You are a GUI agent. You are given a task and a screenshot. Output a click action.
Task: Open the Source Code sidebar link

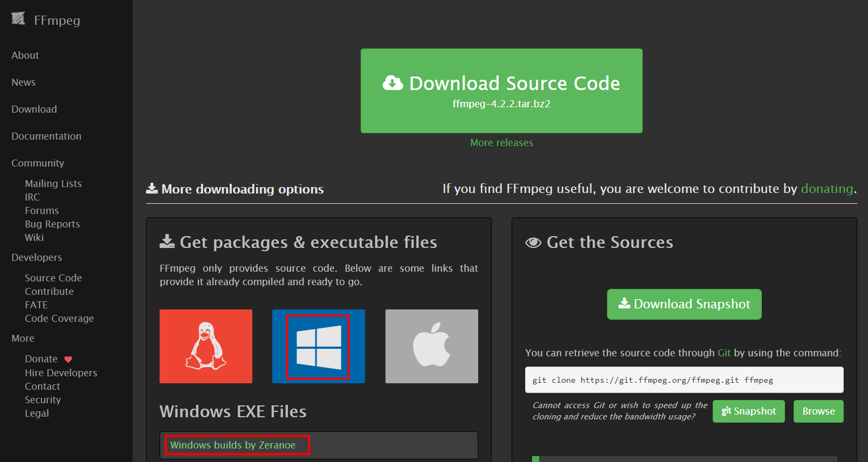point(53,278)
